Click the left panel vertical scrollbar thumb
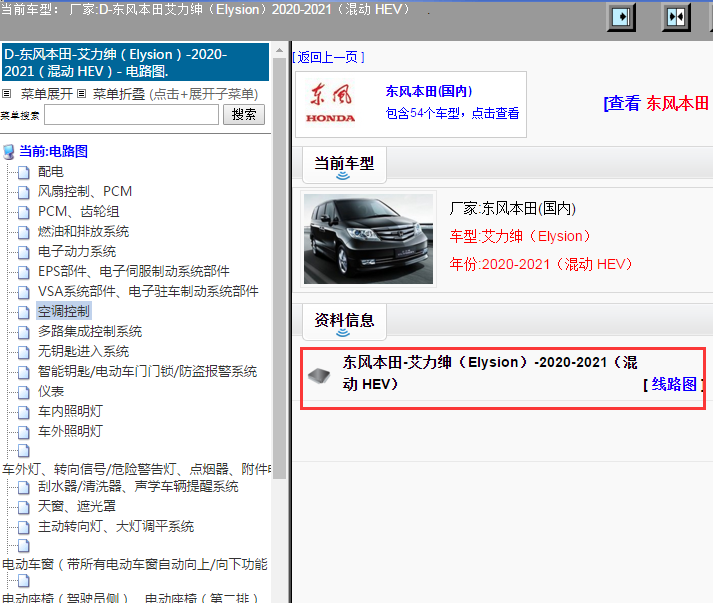The width and height of the screenshot is (713, 603). click(280, 268)
